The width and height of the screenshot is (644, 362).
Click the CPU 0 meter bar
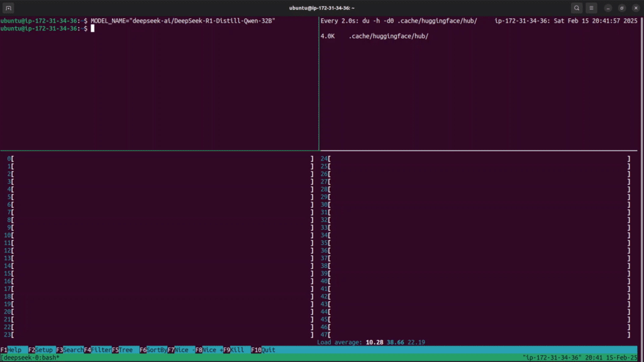pos(160,158)
